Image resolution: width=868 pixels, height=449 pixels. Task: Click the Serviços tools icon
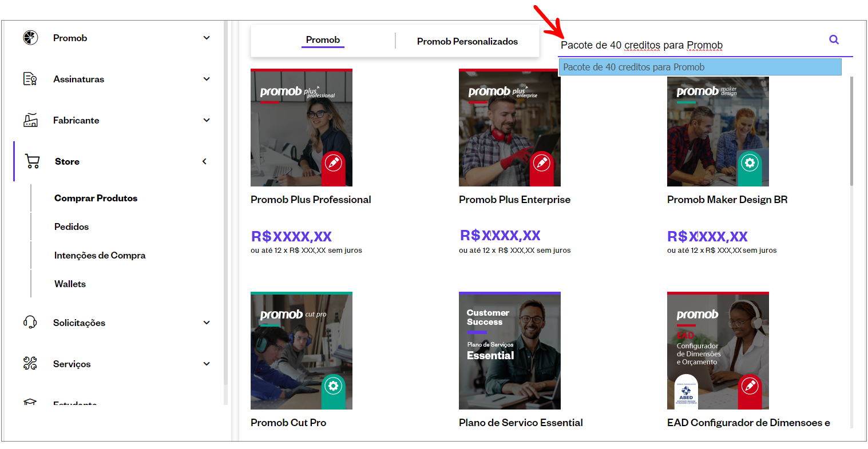tap(30, 363)
